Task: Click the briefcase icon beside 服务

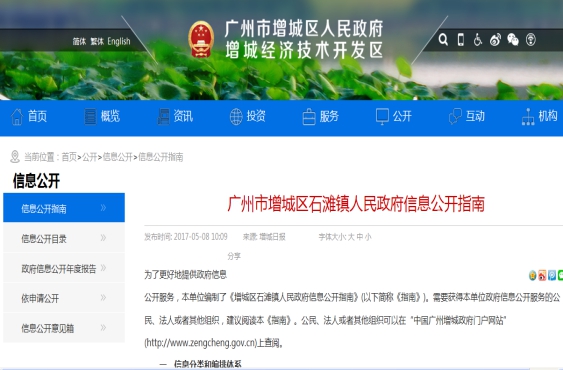Action: click(309, 117)
